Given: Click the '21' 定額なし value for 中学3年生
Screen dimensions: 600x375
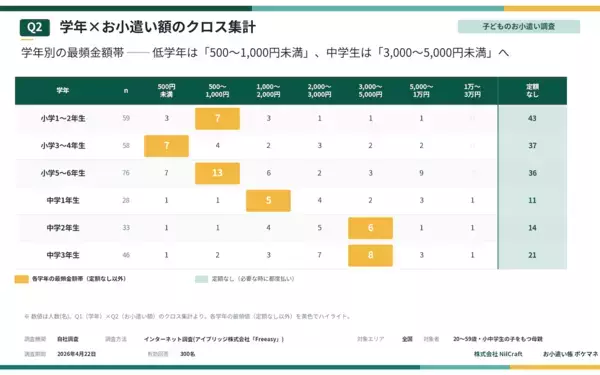Looking at the screenshot, I should coord(532,255).
